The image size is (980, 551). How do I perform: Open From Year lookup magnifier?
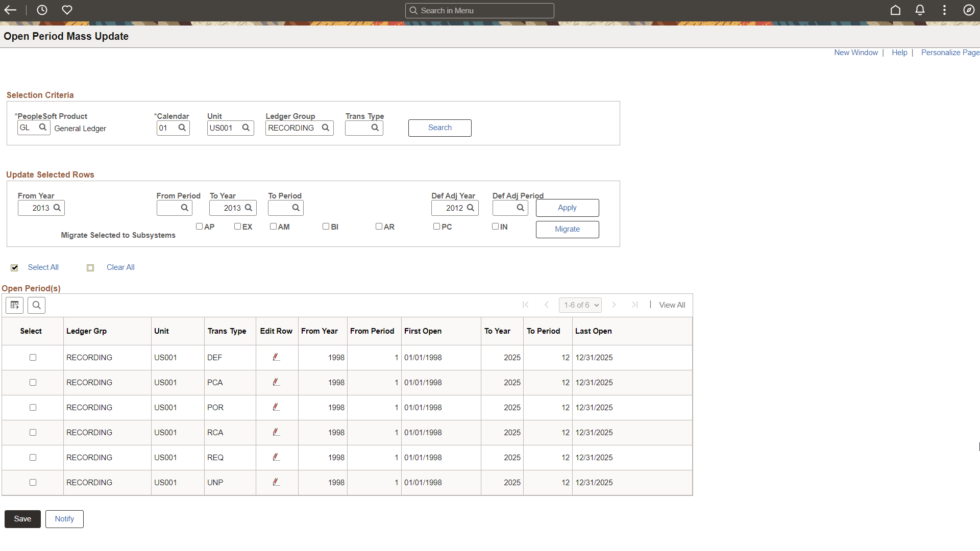57,208
